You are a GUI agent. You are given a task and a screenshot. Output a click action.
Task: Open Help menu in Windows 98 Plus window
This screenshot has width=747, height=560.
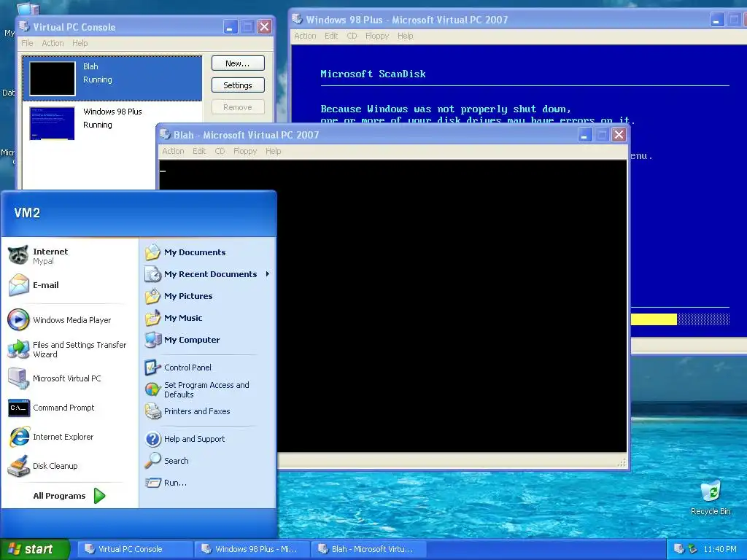coord(406,36)
